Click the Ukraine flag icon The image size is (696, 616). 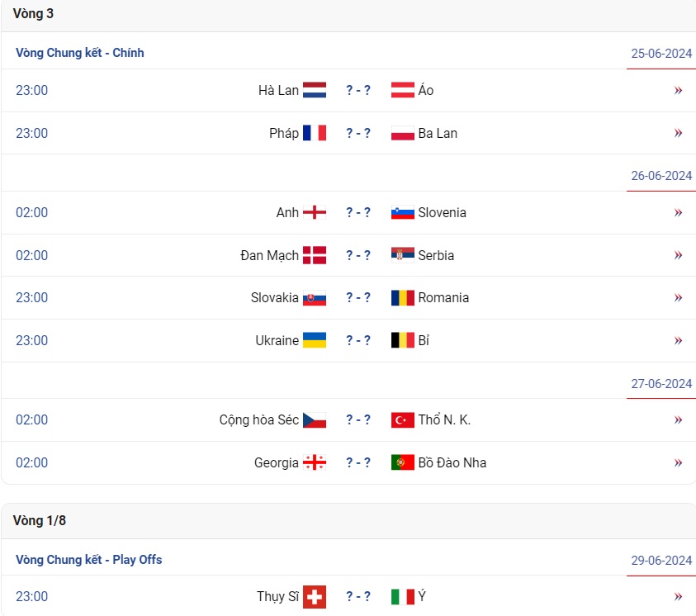click(315, 340)
